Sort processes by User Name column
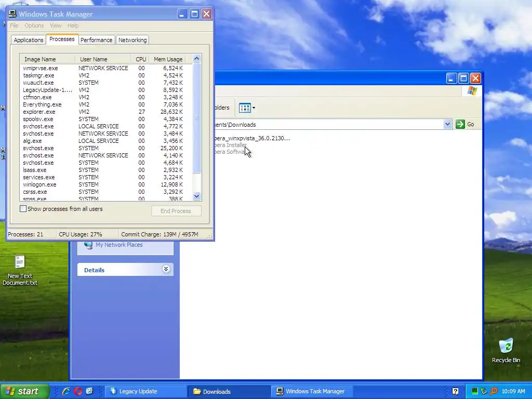The width and height of the screenshot is (532, 399). (x=103, y=59)
